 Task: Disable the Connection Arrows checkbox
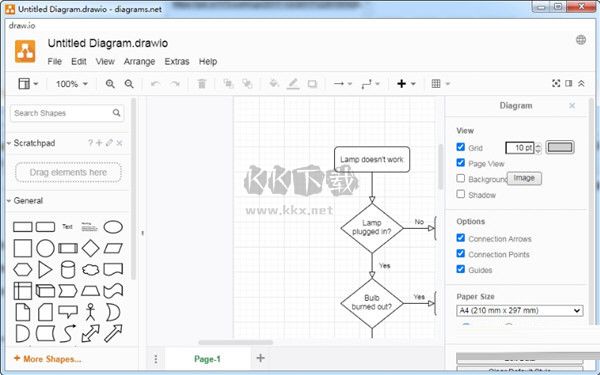click(461, 238)
